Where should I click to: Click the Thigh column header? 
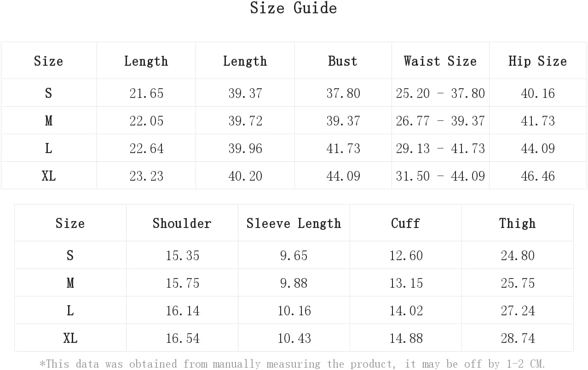[518, 223]
